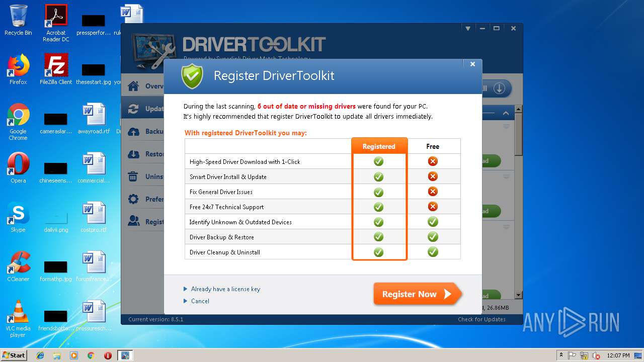Show hidden system tray icons
This screenshot has height=362, width=644.
[x=561, y=355]
